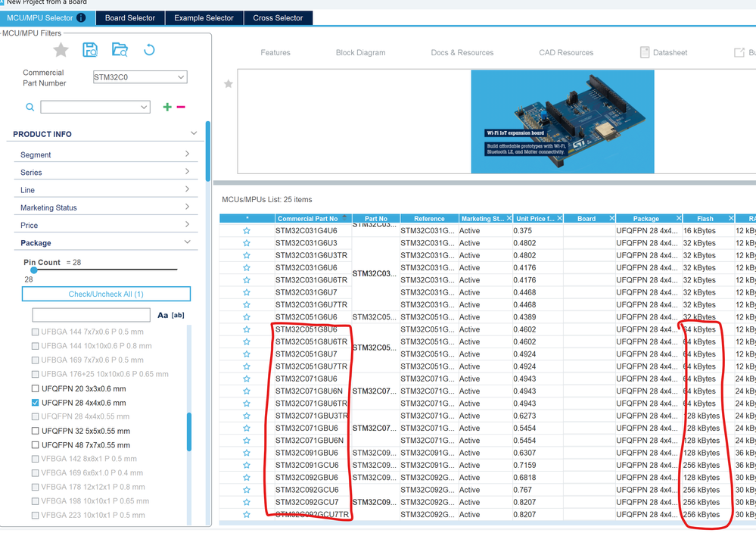Viewport: 756px width, 533px height.
Task: Sort by Reference column header
Action: (429, 219)
